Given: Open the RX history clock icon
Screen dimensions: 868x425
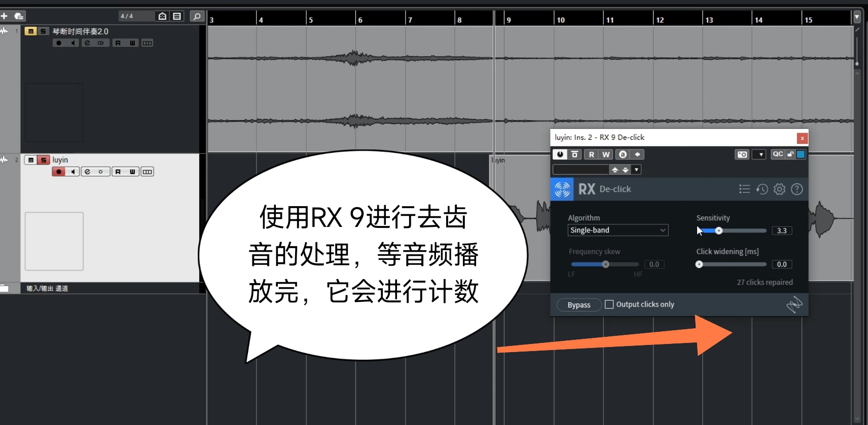Looking at the screenshot, I should [x=762, y=189].
